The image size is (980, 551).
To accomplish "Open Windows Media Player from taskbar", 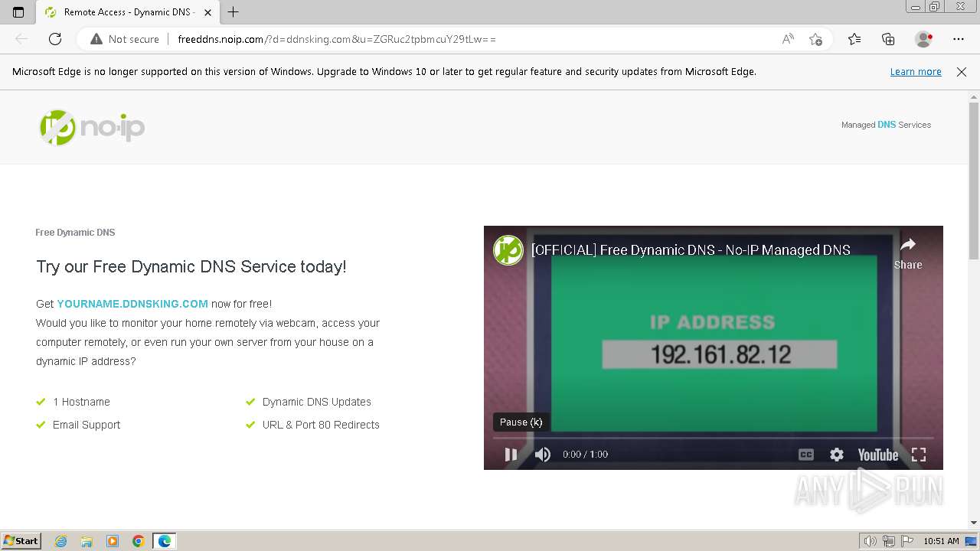I will pos(113,541).
